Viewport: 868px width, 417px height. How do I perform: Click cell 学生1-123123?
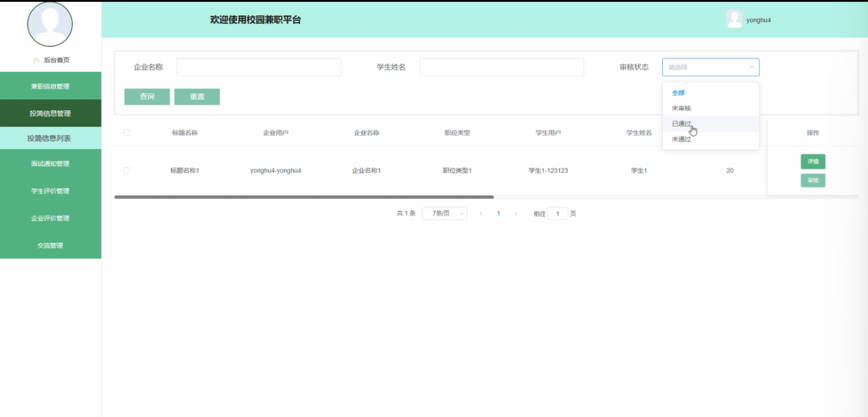point(548,171)
